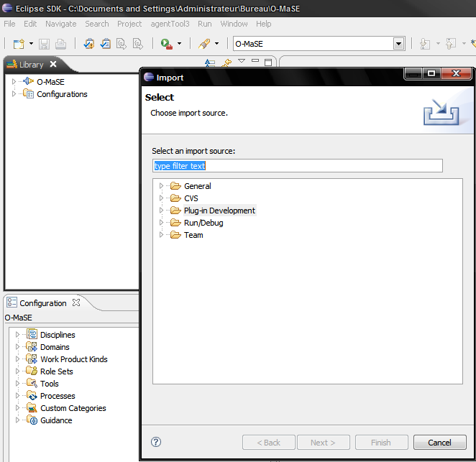This screenshot has width=476, height=462.
Task: Click the second greyed document-search toolbar icon
Action: (x=138, y=44)
